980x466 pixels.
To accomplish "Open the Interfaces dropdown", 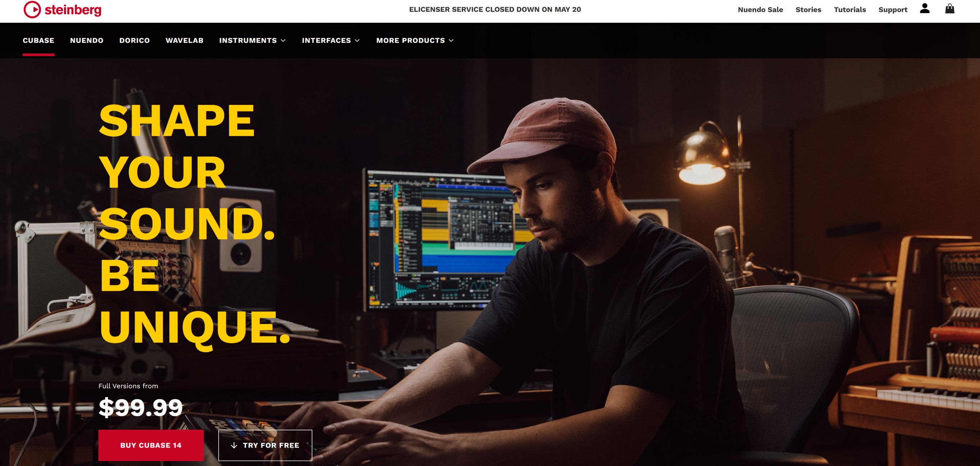I will [x=331, y=40].
